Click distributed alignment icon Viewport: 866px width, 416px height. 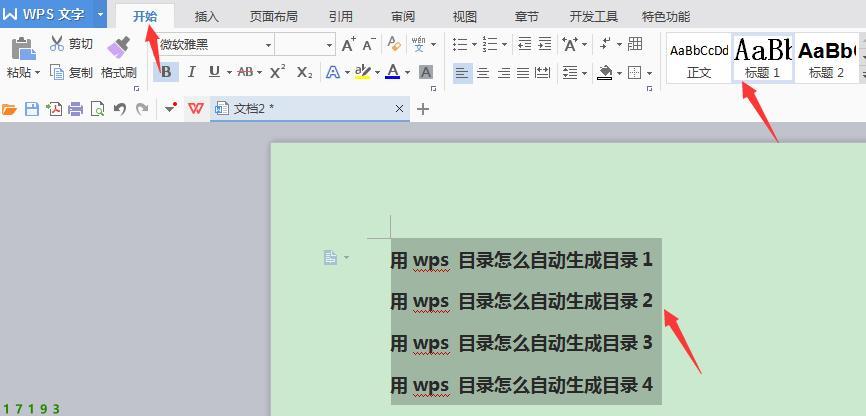pyautogui.click(x=543, y=72)
